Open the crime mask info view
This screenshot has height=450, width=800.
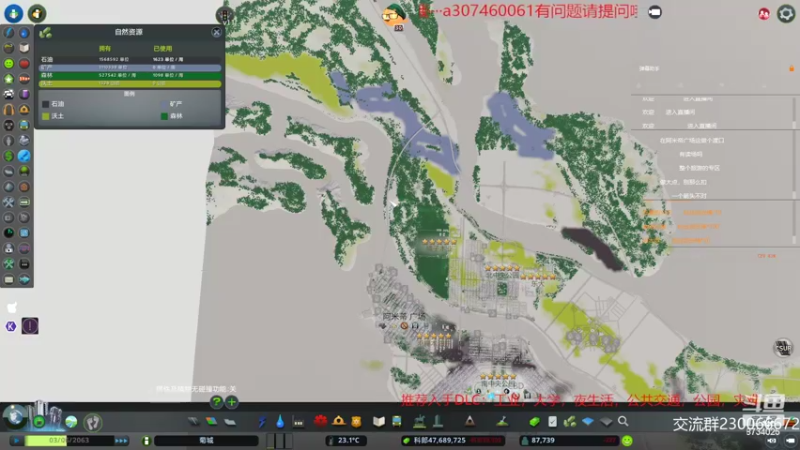pyautogui.click(x=9, y=125)
